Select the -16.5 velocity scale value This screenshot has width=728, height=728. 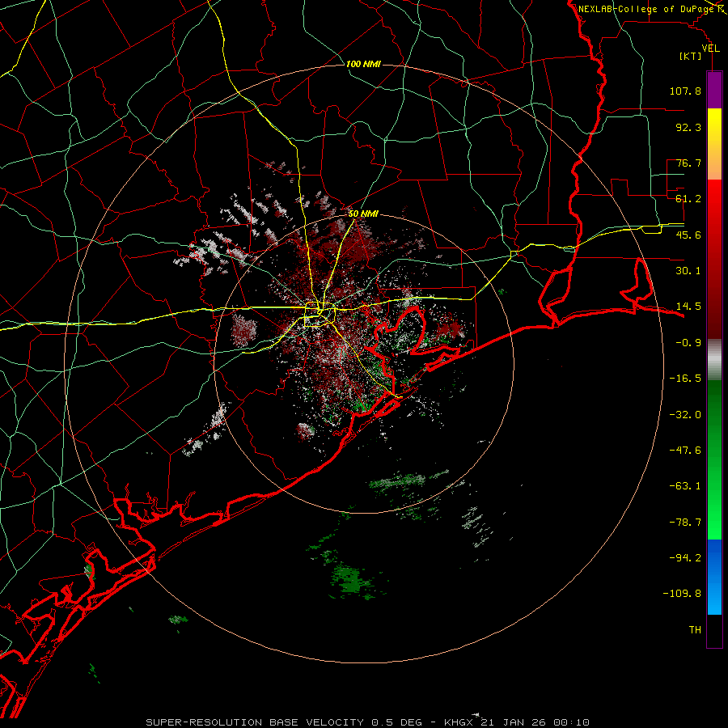coord(685,379)
